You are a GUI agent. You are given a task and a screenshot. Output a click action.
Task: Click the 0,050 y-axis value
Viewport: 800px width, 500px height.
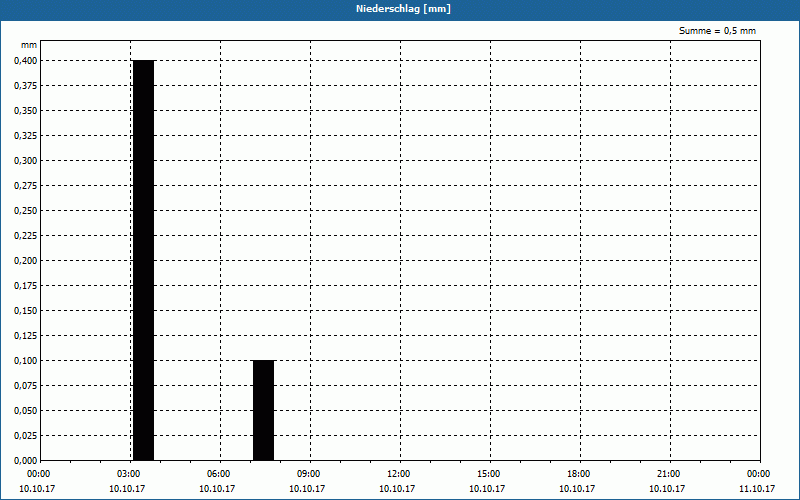26,411
